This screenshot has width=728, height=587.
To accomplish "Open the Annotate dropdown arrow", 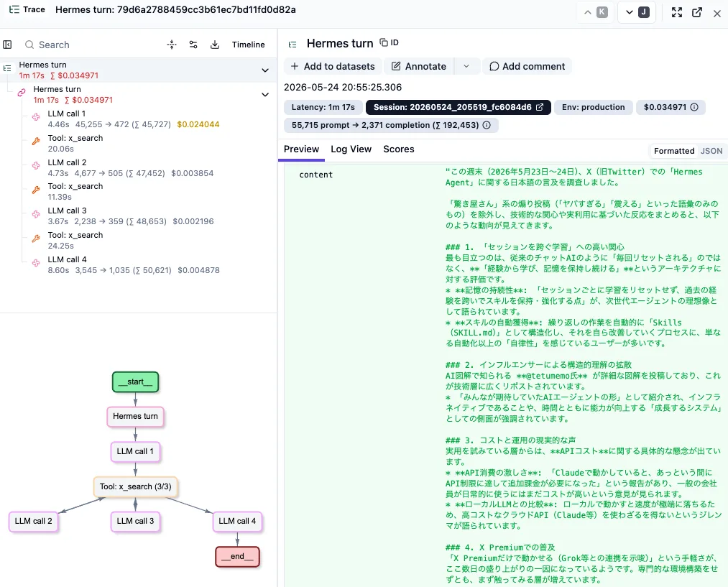I will click(466, 66).
